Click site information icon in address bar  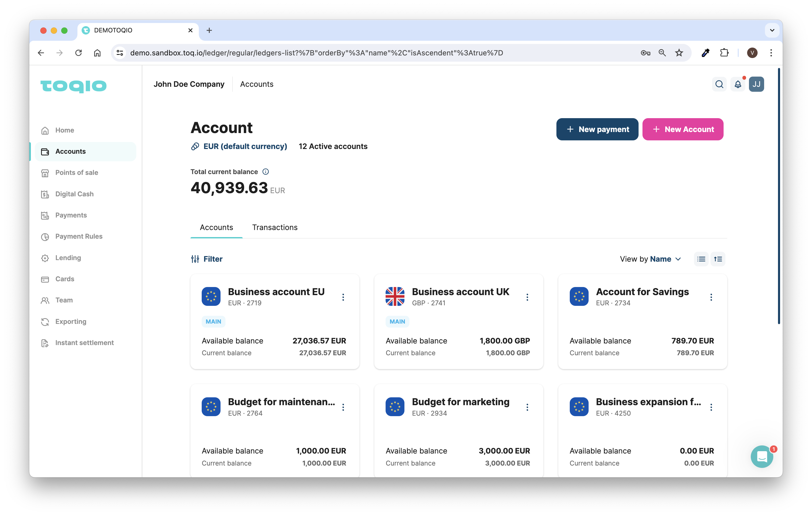120,53
